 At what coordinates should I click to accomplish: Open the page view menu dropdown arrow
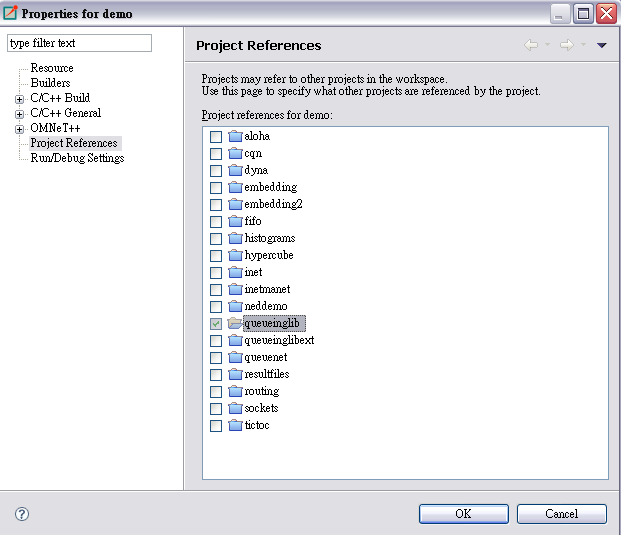pyautogui.click(x=602, y=45)
